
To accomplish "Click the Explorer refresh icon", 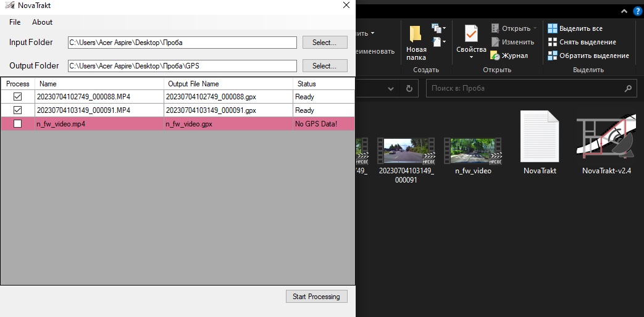I will pos(409,89).
